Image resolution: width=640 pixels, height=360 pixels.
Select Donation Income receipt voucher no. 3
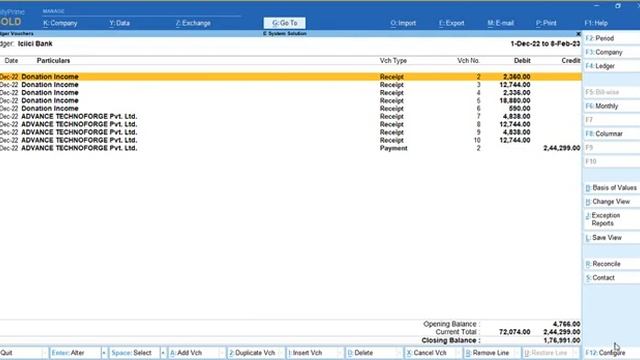point(291,85)
